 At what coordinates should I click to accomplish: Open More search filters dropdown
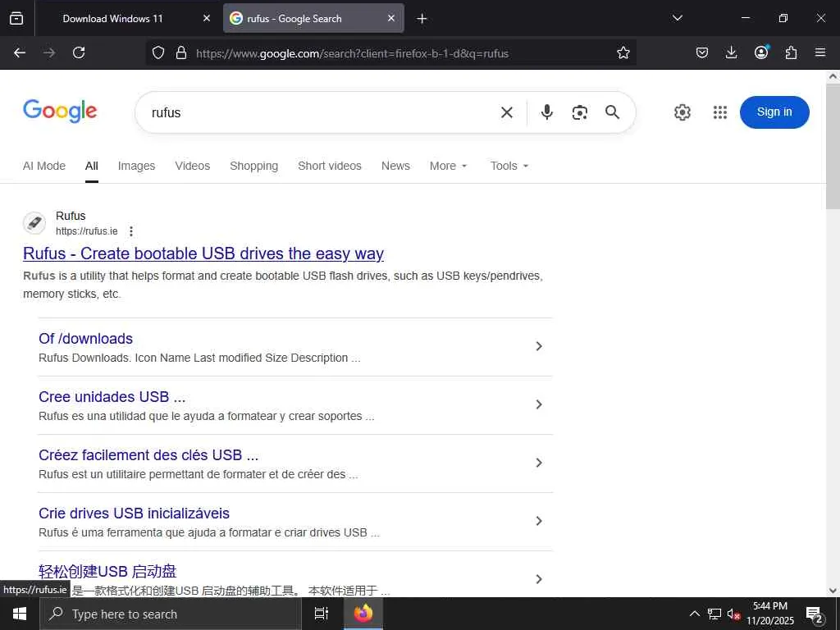point(449,166)
